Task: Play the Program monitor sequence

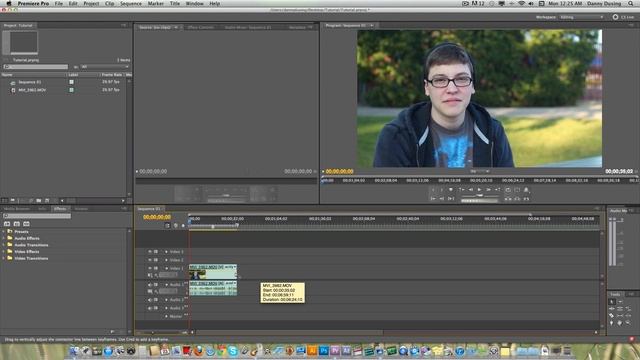Action: [x=479, y=190]
